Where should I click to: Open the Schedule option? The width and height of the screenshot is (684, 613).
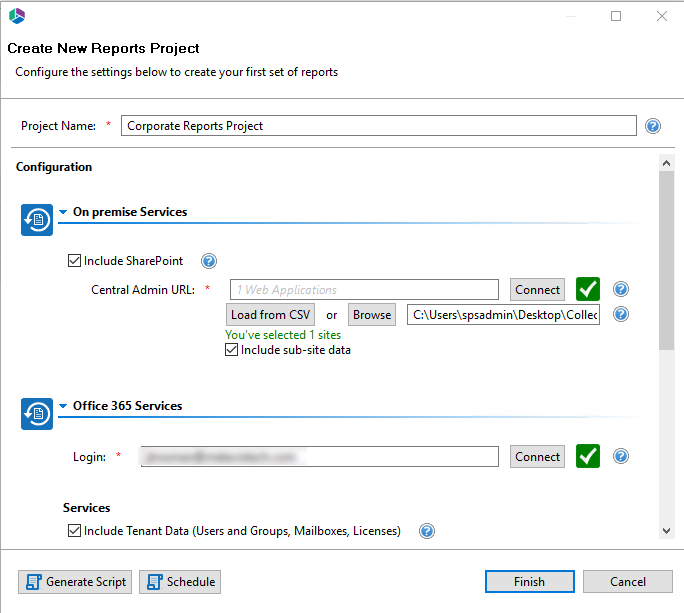(x=180, y=582)
